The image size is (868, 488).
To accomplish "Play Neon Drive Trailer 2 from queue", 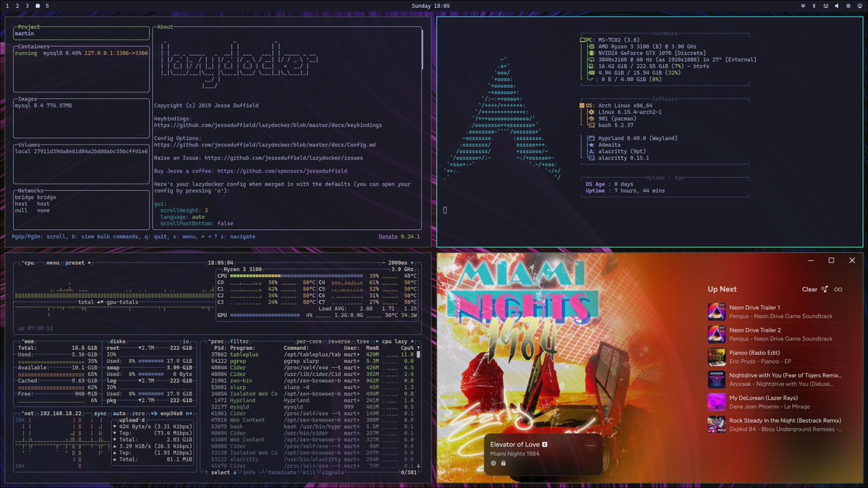I will coord(775,334).
